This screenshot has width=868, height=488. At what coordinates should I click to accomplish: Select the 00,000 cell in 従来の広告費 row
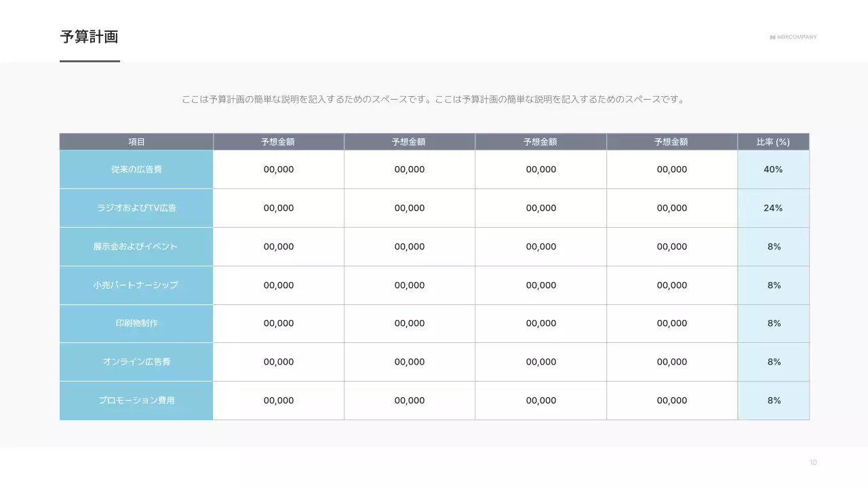(x=278, y=170)
